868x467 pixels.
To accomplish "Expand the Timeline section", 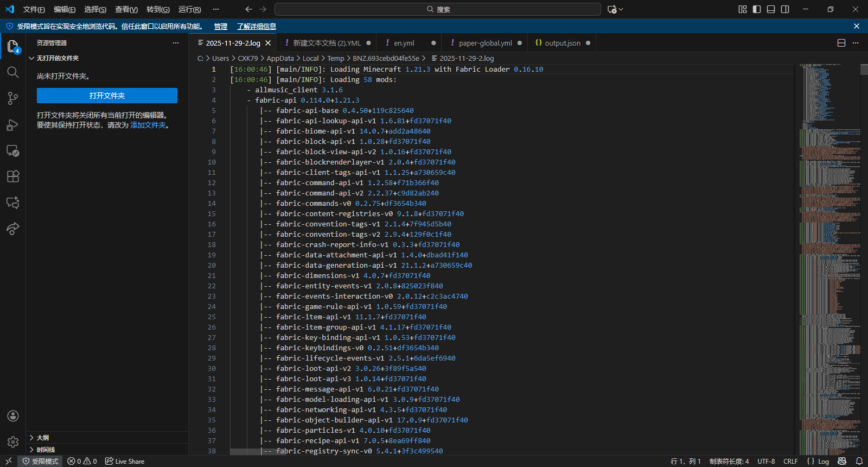I will (107, 450).
